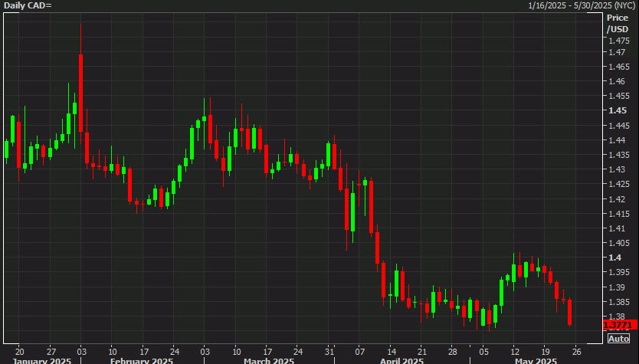Click the Auto scale button

pyautogui.click(x=619, y=339)
